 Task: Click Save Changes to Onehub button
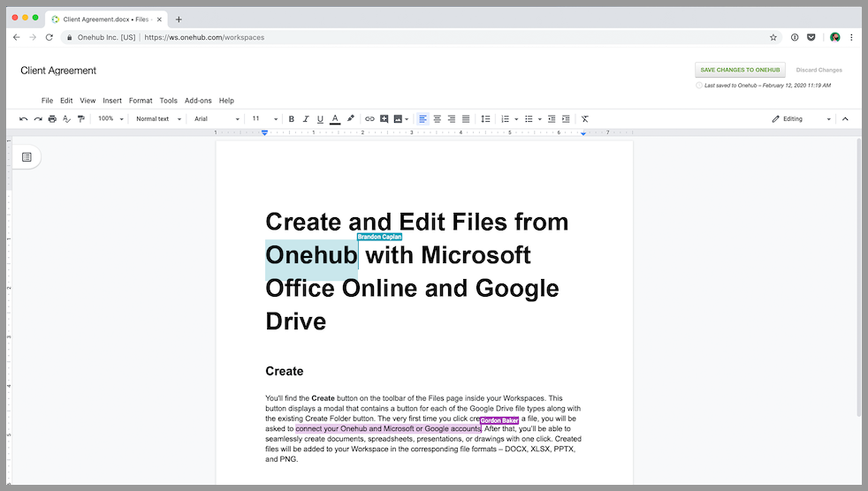coord(740,70)
